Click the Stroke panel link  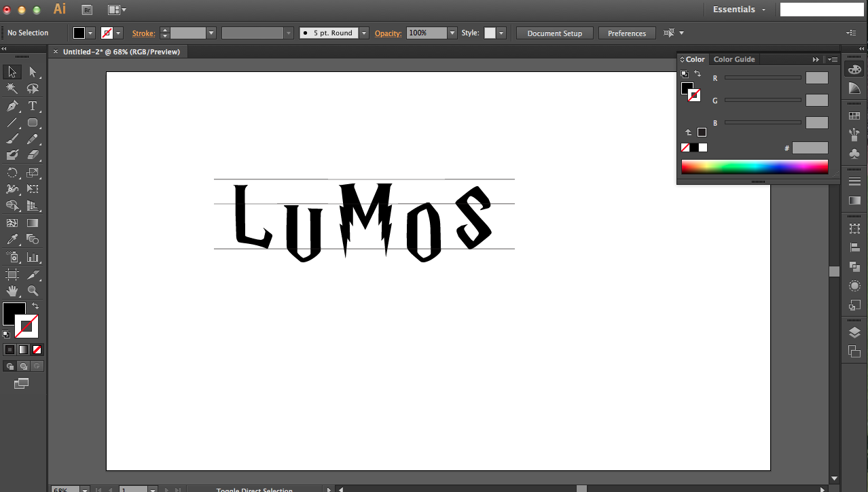tap(143, 33)
